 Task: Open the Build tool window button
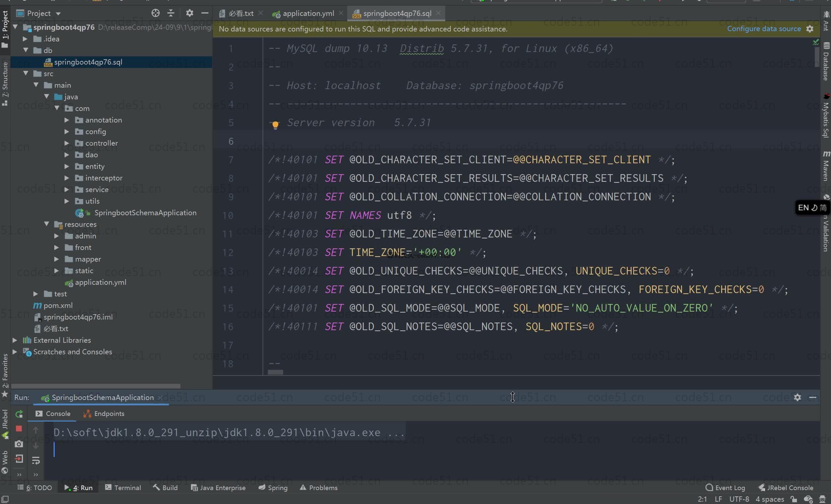coord(165,487)
